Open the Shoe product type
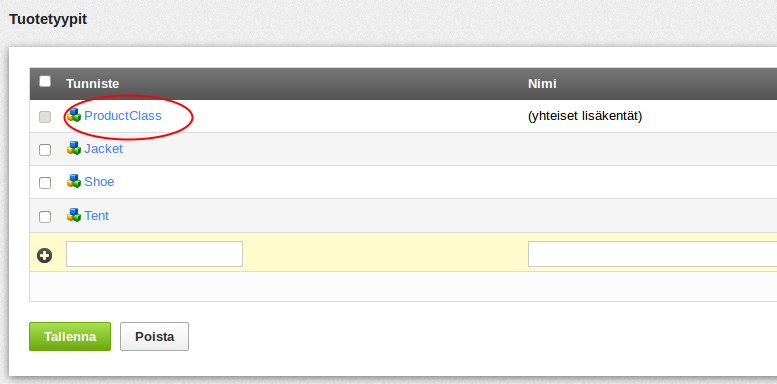Screen dimensions: 777x384 [99, 182]
